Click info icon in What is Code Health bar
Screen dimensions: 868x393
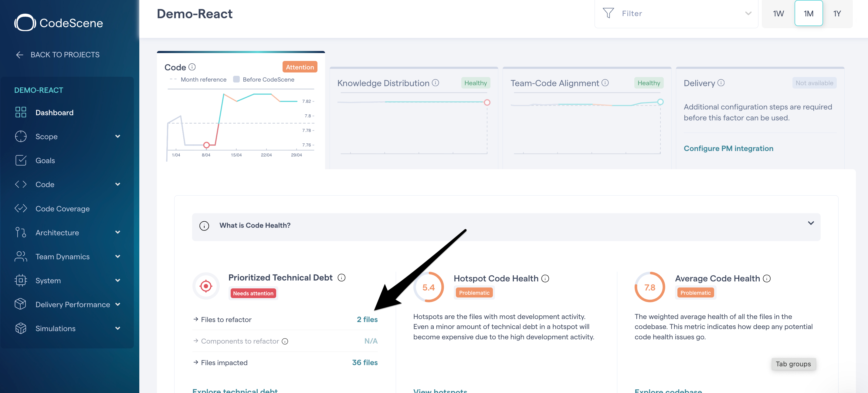pyautogui.click(x=204, y=226)
